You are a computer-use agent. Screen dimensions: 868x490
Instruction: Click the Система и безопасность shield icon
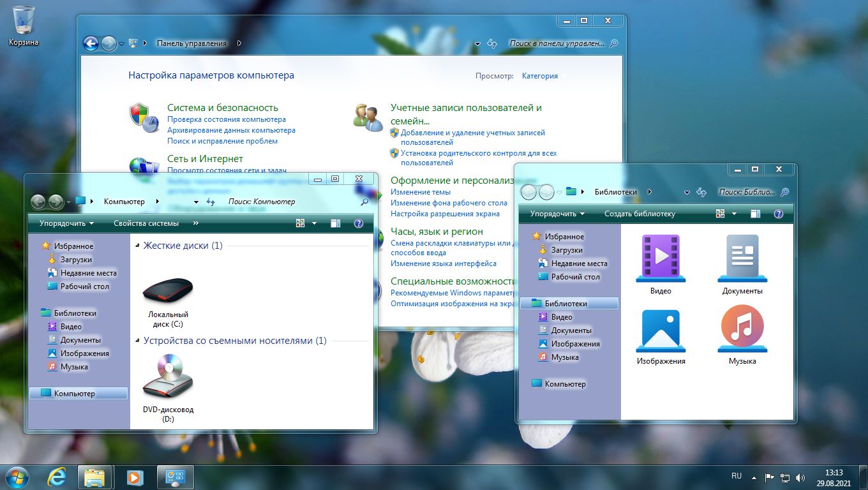click(143, 117)
